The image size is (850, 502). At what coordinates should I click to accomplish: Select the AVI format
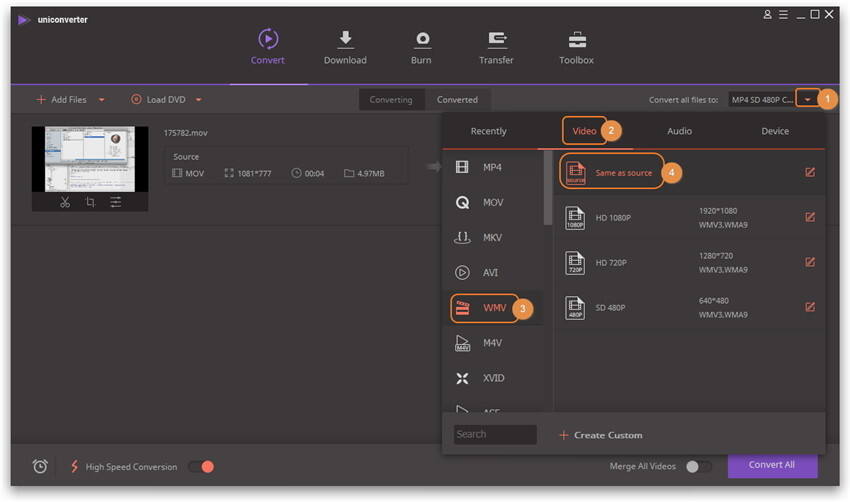[493, 273]
